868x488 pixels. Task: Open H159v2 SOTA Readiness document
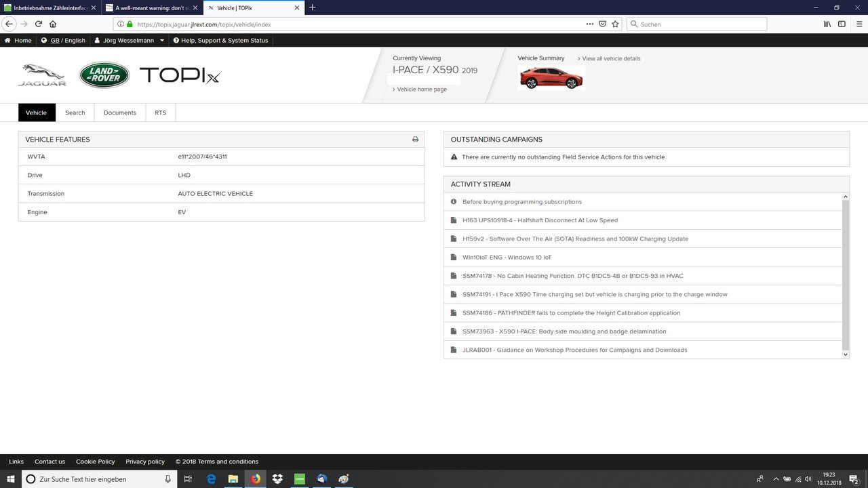[575, 239]
